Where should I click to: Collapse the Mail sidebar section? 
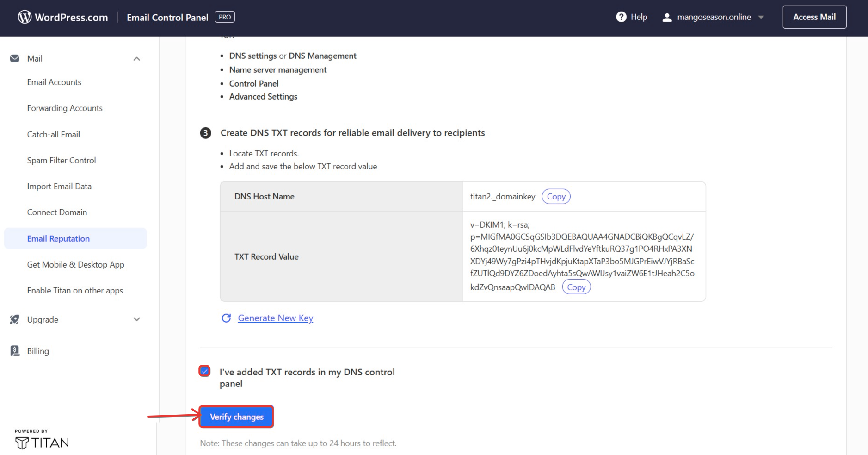[137, 59]
